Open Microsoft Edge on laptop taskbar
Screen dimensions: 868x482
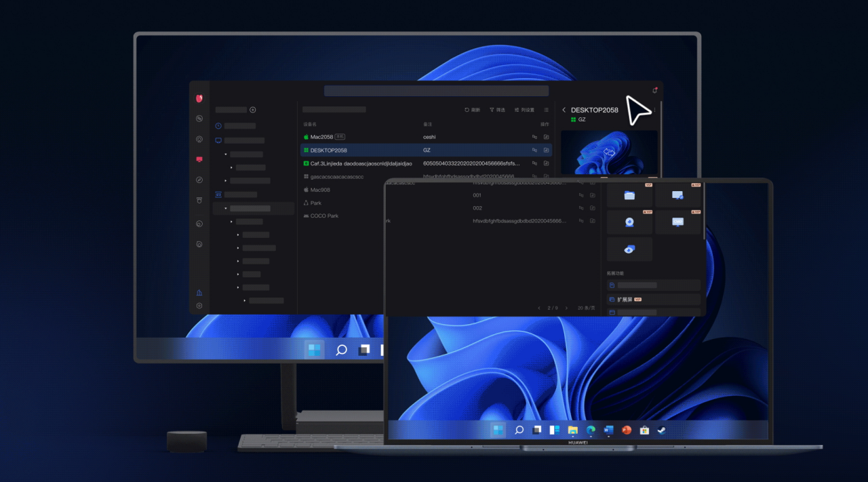(x=591, y=430)
